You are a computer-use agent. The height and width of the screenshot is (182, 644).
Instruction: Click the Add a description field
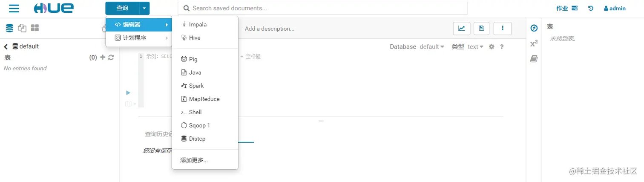(270, 29)
